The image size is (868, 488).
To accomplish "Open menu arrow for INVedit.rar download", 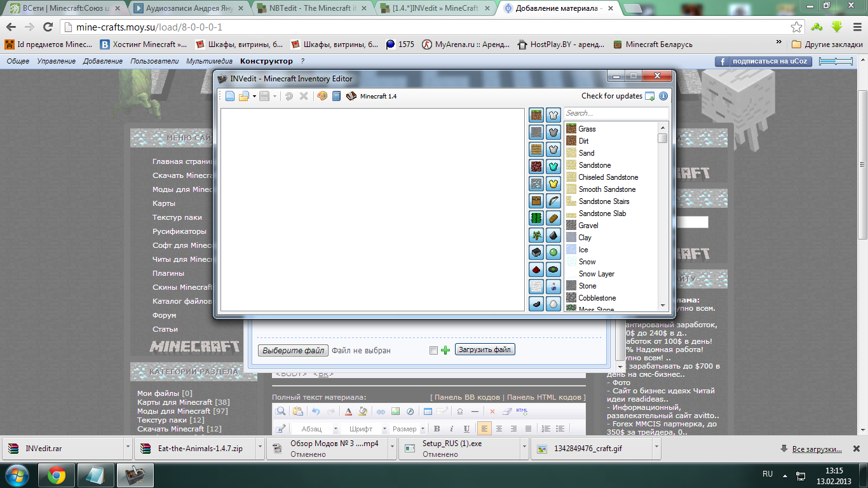I will click(x=128, y=448).
